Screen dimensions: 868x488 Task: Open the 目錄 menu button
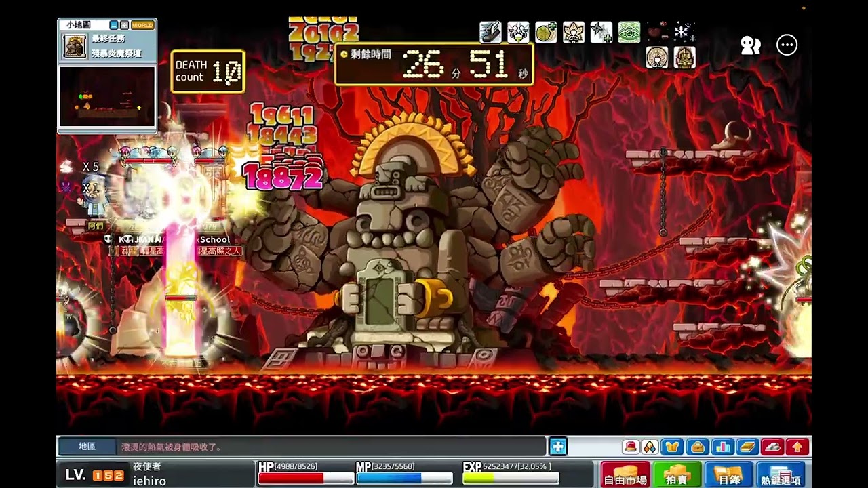(728, 474)
